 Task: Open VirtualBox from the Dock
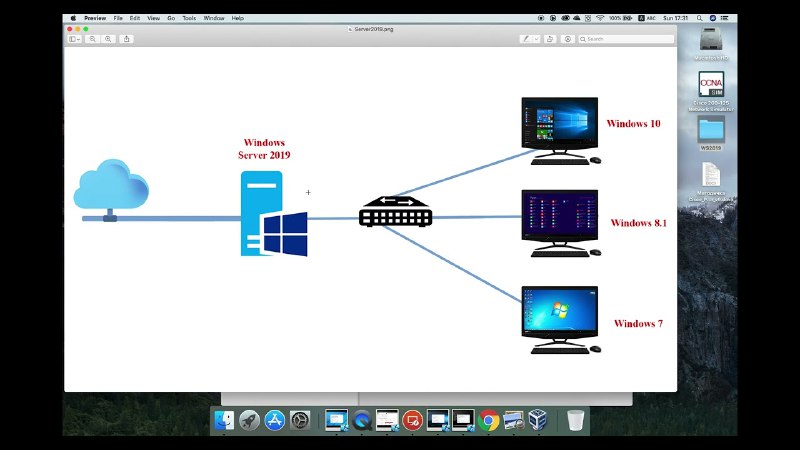(x=538, y=420)
